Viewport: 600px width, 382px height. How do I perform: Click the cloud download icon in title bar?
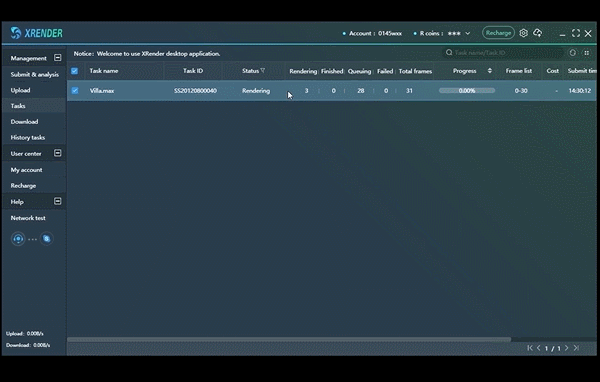[x=538, y=33]
